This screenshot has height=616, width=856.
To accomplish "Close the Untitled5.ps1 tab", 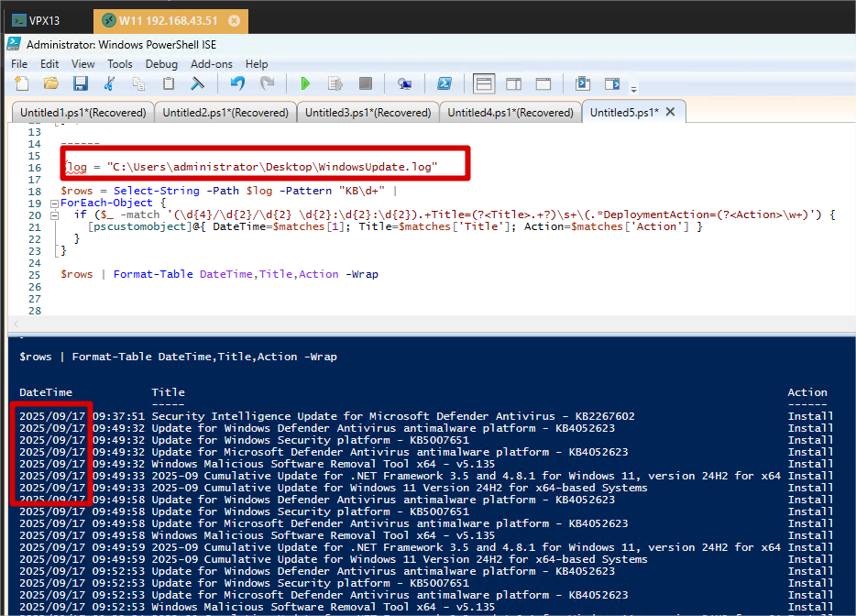I will (670, 112).
